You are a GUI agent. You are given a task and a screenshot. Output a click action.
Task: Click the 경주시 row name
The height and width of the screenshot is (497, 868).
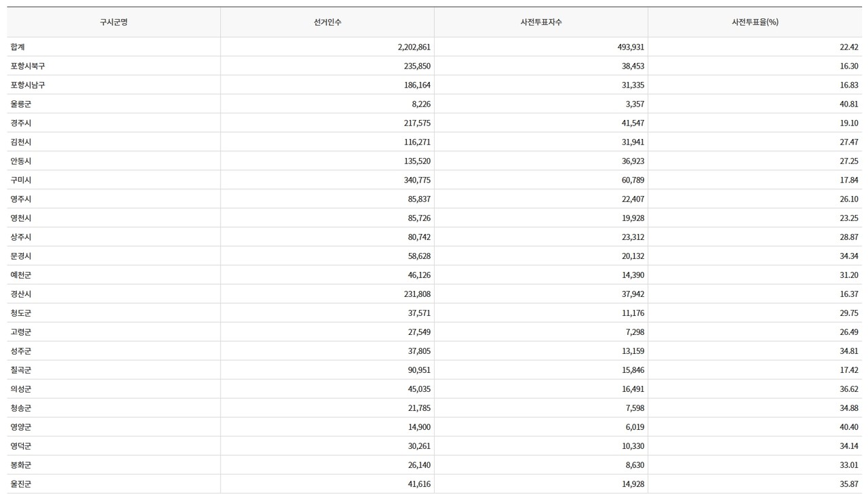pyautogui.click(x=21, y=123)
